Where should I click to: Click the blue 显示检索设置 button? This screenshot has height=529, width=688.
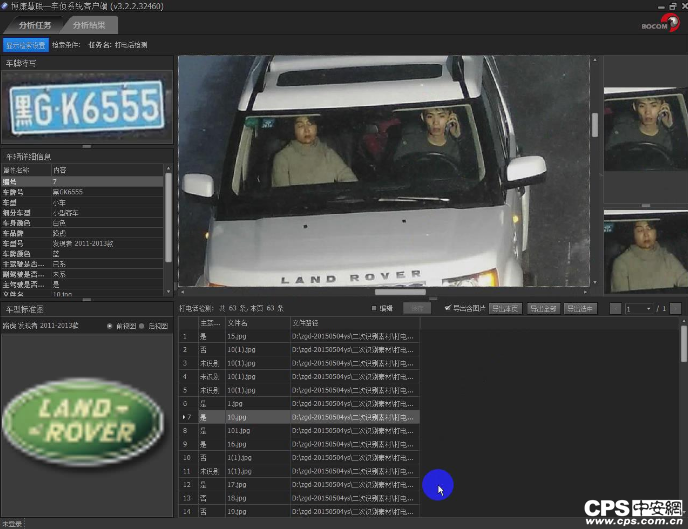point(25,44)
